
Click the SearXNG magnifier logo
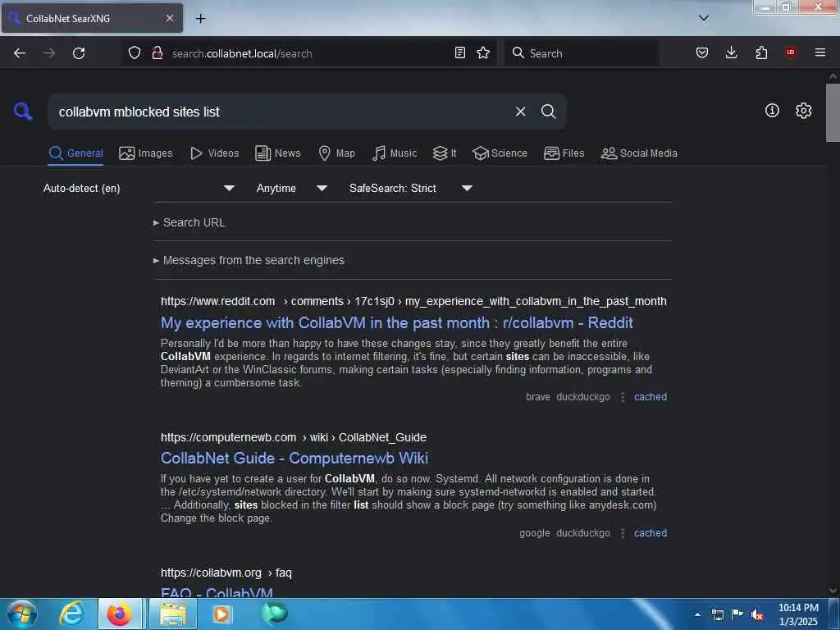23,112
